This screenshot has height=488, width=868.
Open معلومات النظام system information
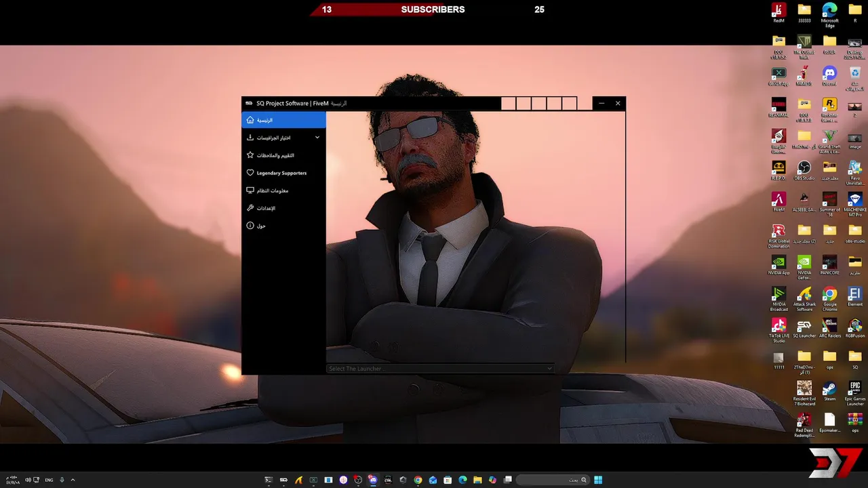point(283,190)
